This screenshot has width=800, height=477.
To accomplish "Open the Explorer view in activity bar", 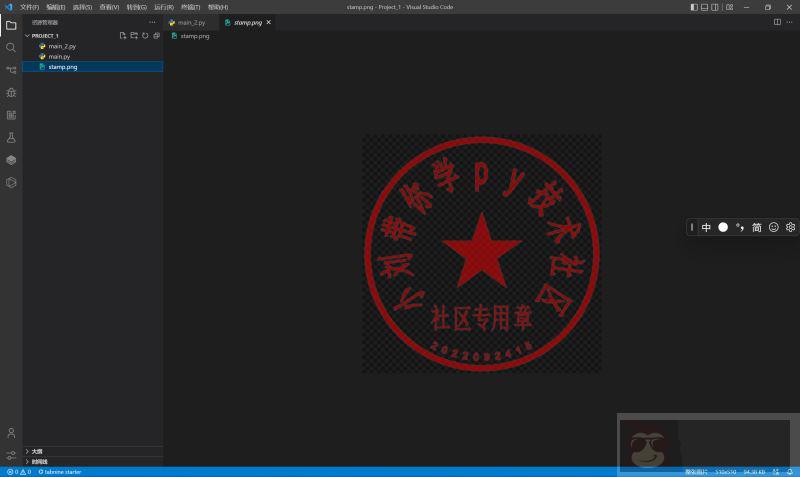I will coord(11,25).
